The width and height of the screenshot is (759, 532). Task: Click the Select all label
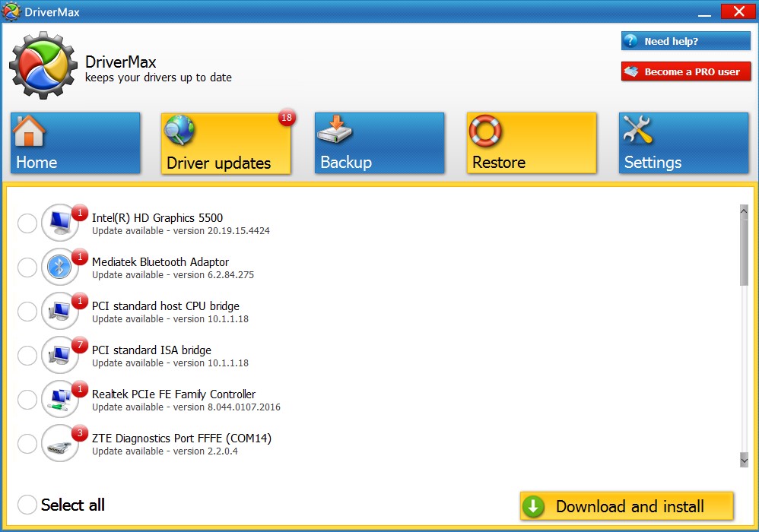[72, 505]
